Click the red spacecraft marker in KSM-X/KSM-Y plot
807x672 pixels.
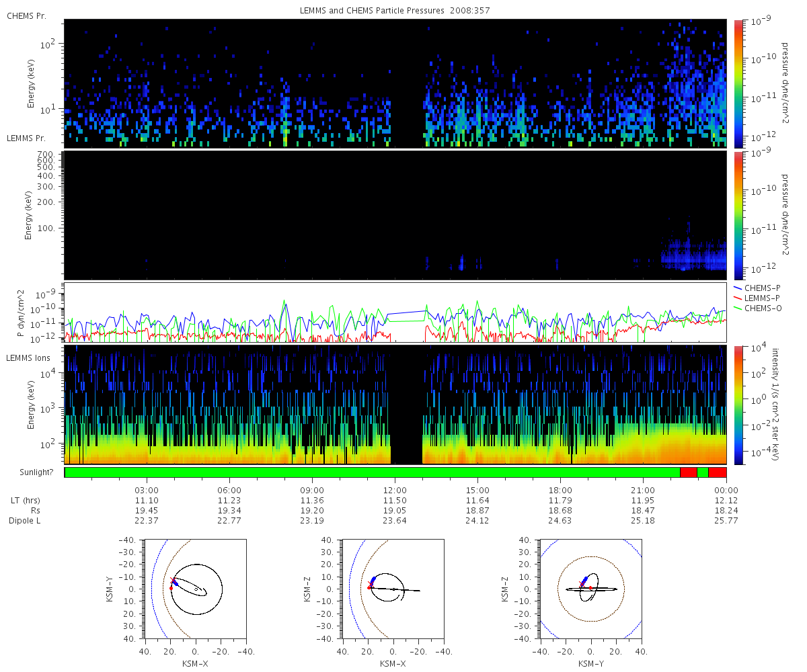click(171, 588)
